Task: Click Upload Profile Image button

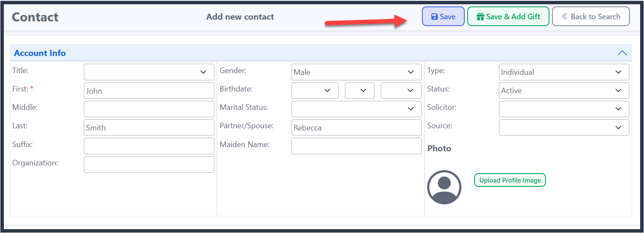Action: click(x=510, y=180)
